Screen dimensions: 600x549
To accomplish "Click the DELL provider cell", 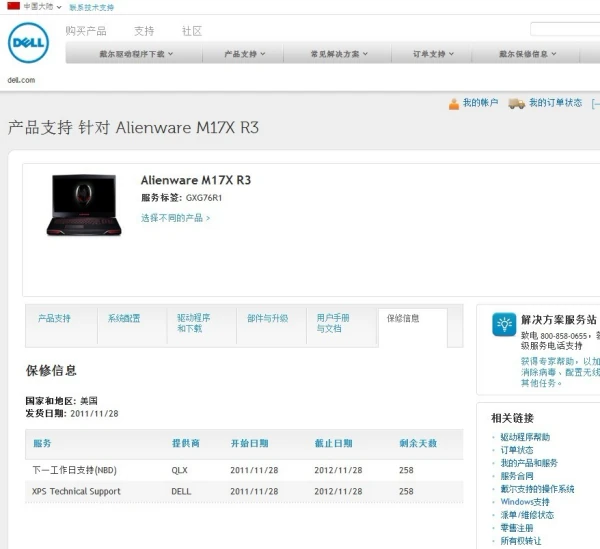I will pyautogui.click(x=181, y=491).
